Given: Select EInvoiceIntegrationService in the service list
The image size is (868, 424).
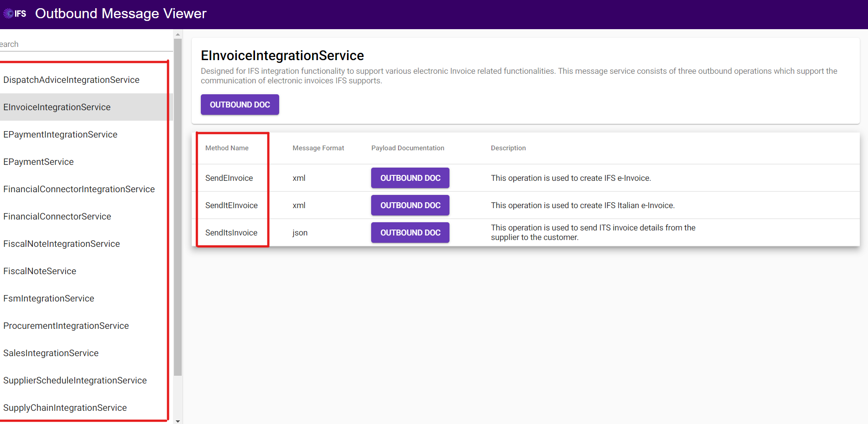Looking at the screenshot, I should 57,107.
